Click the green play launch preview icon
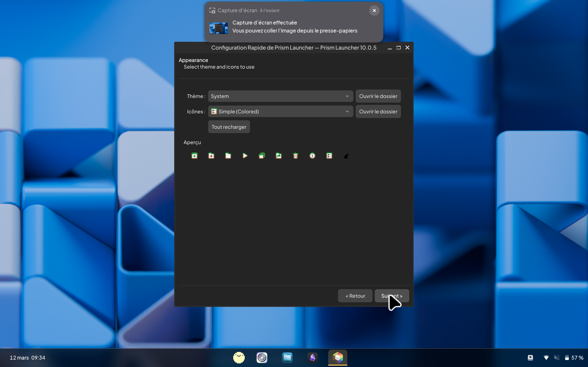 [x=245, y=156]
